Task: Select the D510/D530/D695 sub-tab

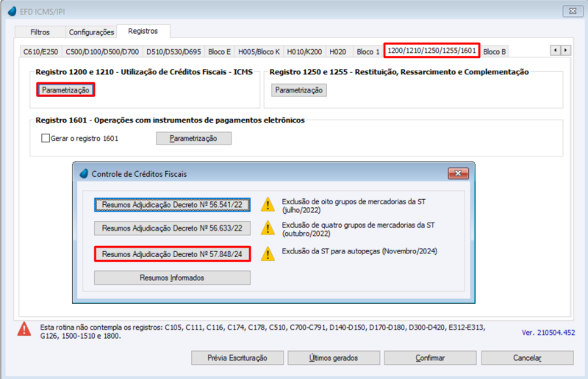Action: [x=173, y=51]
